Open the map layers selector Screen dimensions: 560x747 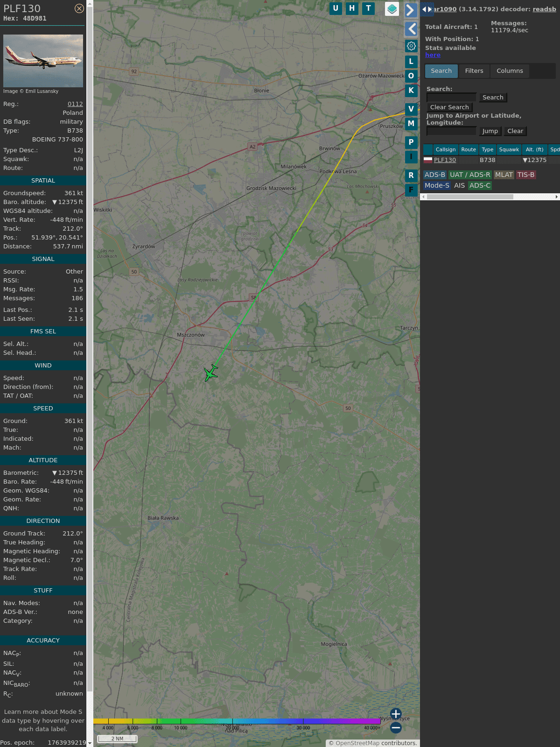click(392, 9)
